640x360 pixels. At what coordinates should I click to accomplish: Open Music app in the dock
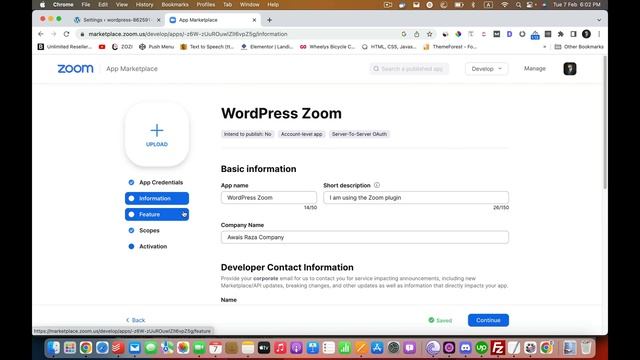click(280, 348)
